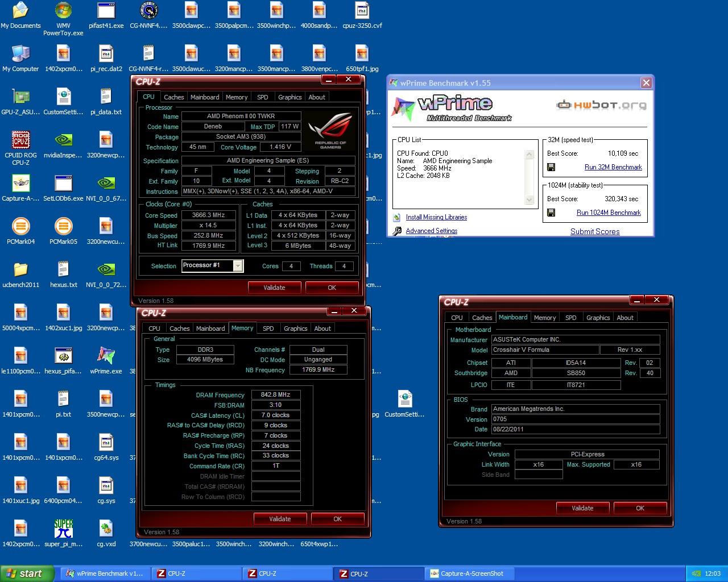Open About tab in the Mainboard CPU-Z window
The width and height of the screenshot is (728, 582).
tap(625, 318)
